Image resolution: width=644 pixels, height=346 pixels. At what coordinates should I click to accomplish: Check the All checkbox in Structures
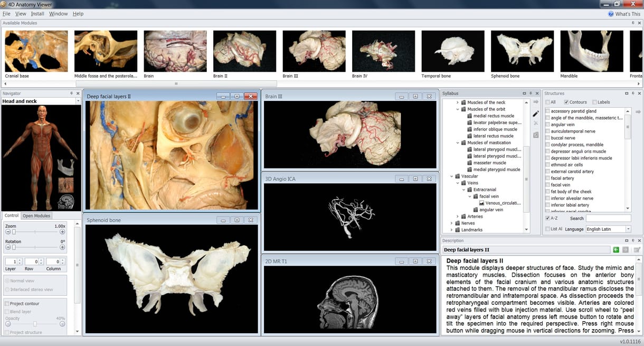click(x=548, y=102)
